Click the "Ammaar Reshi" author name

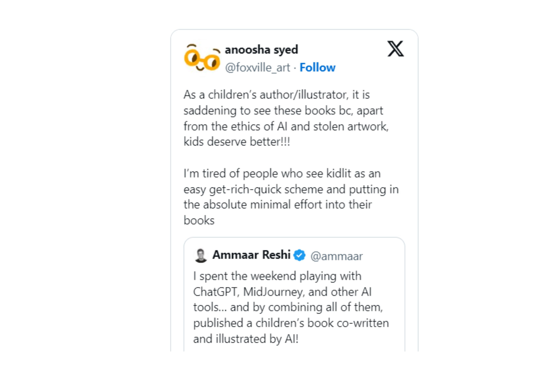coord(251,255)
